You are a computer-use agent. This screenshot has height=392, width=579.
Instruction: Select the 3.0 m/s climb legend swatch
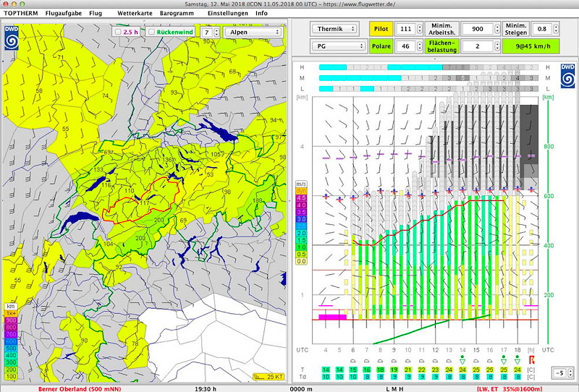[301, 219]
